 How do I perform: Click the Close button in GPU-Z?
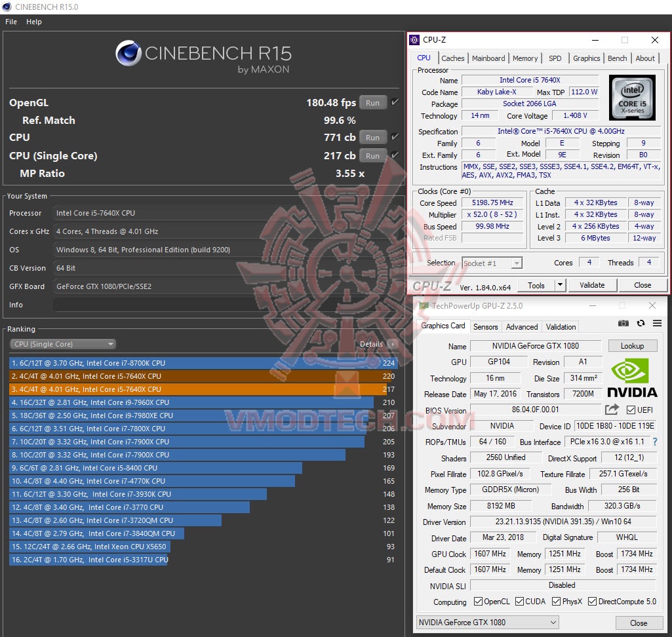click(639, 623)
